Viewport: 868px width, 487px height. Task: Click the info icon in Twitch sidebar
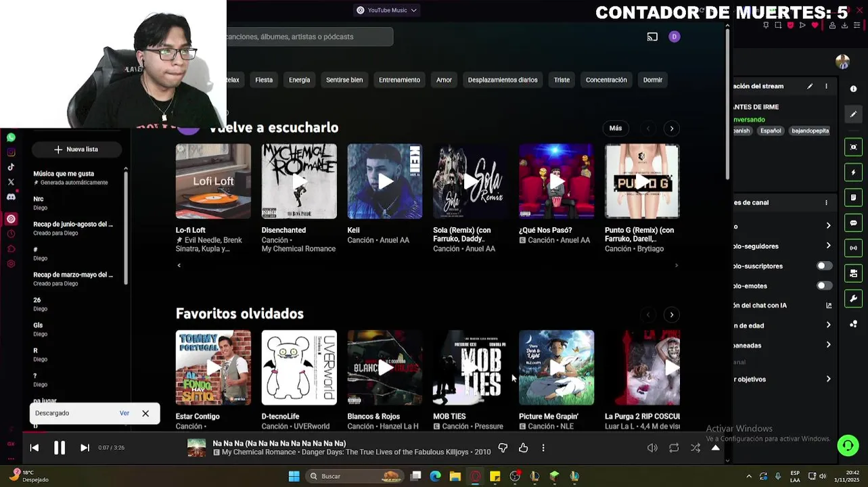(853, 89)
